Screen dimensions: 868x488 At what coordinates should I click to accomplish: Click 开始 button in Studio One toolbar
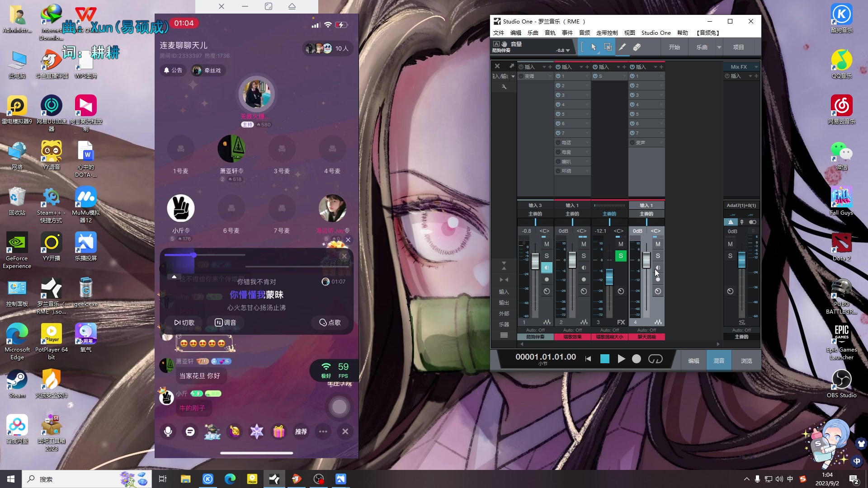tap(674, 47)
